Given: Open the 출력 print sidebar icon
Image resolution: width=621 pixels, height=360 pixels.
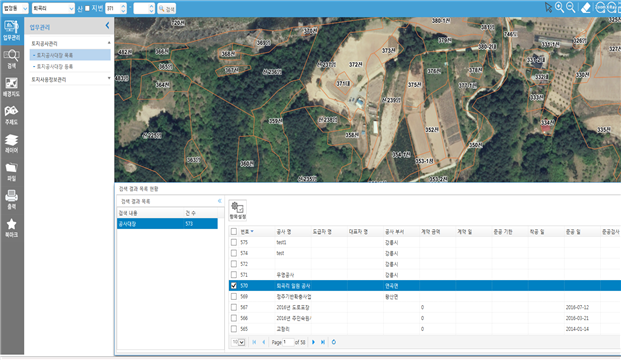Looking at the screenshot, I should [11, 200].
